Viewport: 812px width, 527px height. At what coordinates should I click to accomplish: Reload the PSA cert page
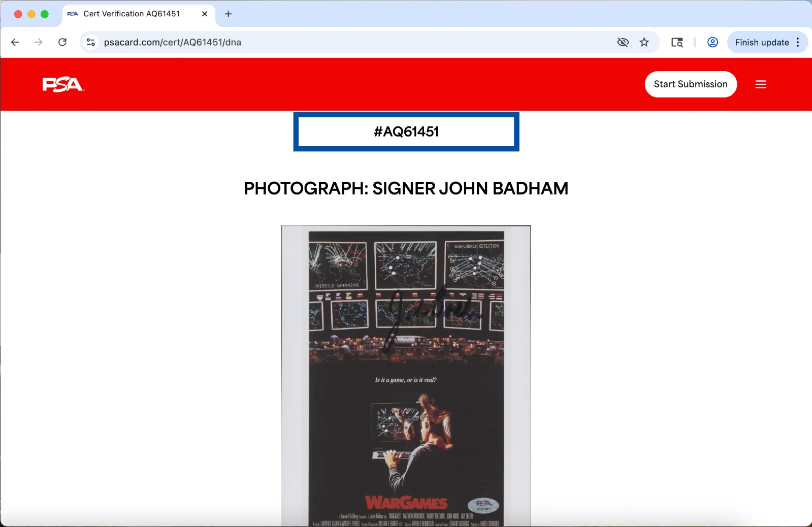click(62, 42)
